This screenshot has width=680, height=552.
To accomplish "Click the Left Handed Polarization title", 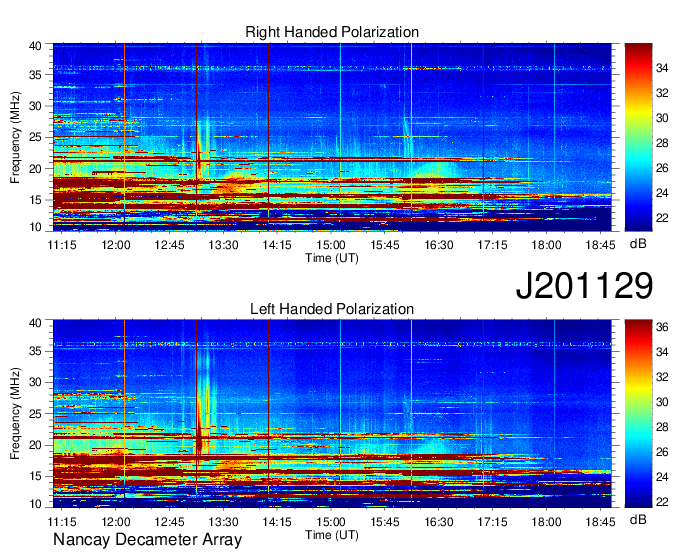I will [332, 309].
